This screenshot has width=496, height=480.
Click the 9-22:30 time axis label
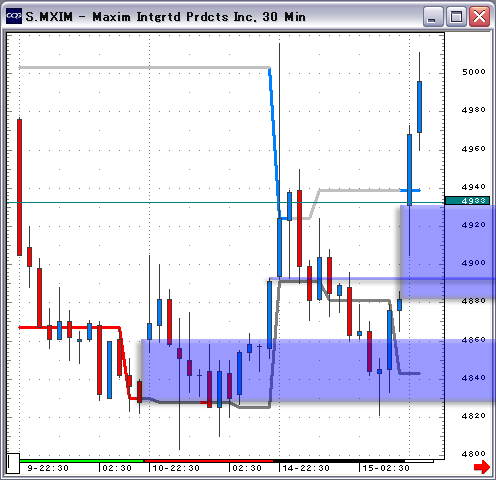pos(48,468)
